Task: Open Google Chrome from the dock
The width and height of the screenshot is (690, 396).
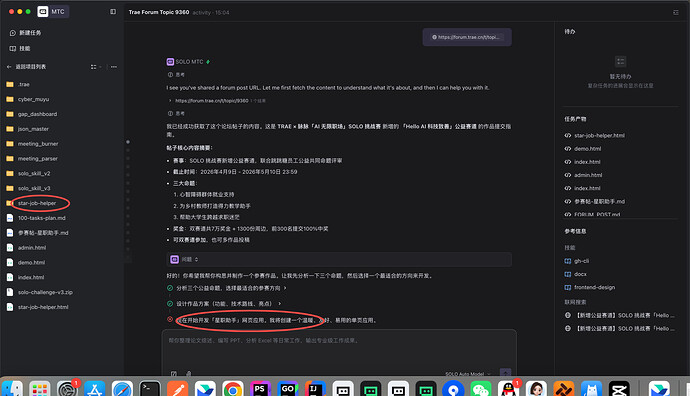Action: tap(233, 389)
